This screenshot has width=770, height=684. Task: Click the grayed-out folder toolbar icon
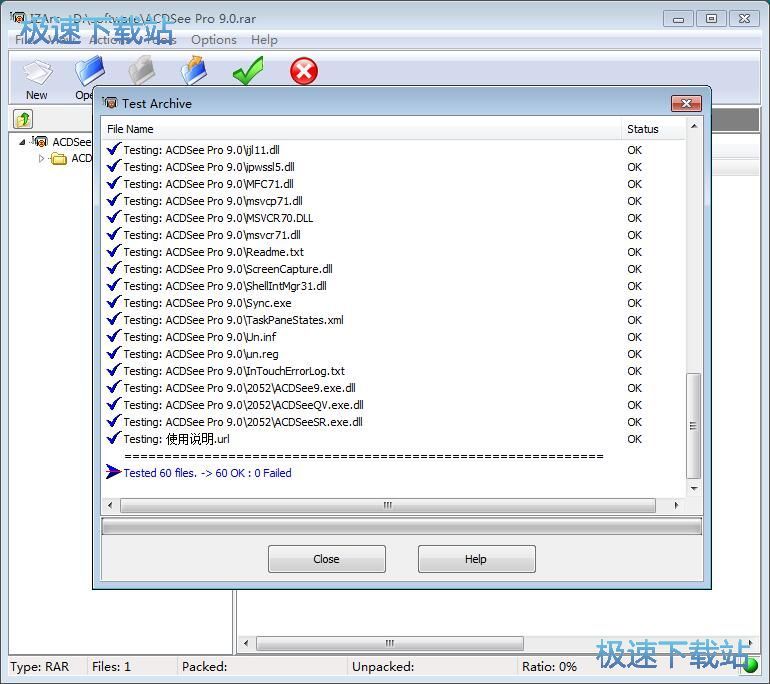tap(142, 71)
